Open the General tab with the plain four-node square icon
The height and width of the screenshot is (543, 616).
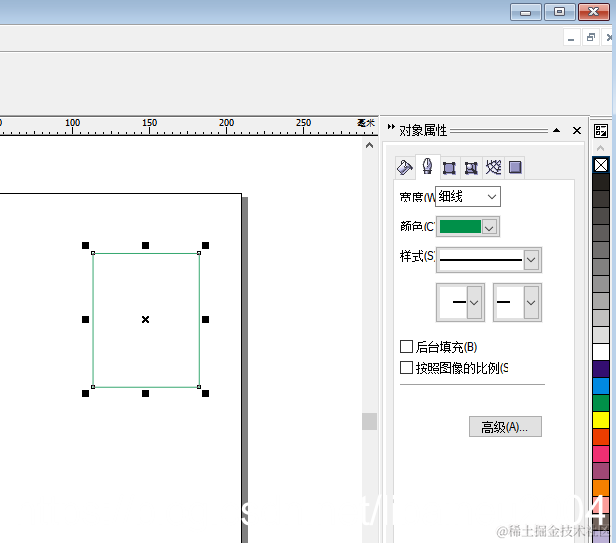(449, 168)
